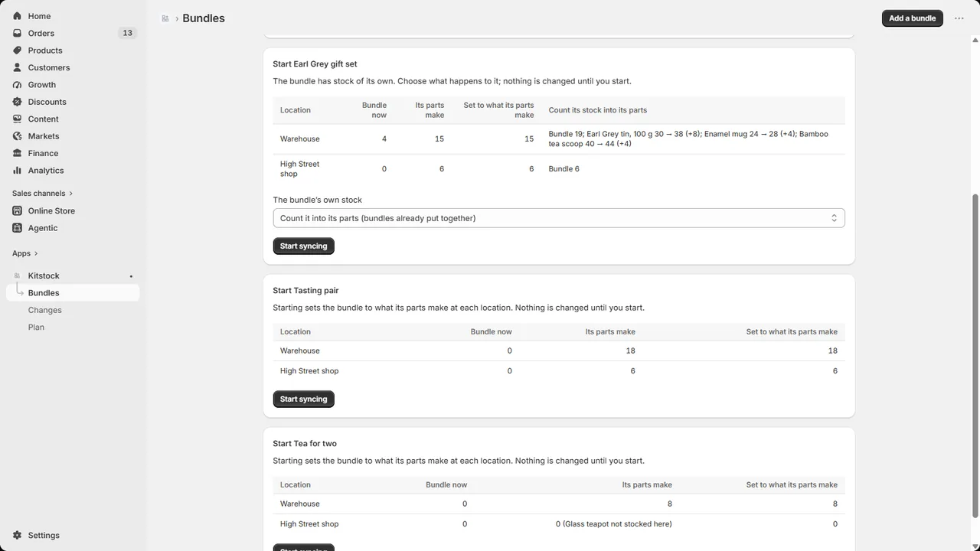
Task: Click the Customers person icon
Action: (x=17, y=67)
